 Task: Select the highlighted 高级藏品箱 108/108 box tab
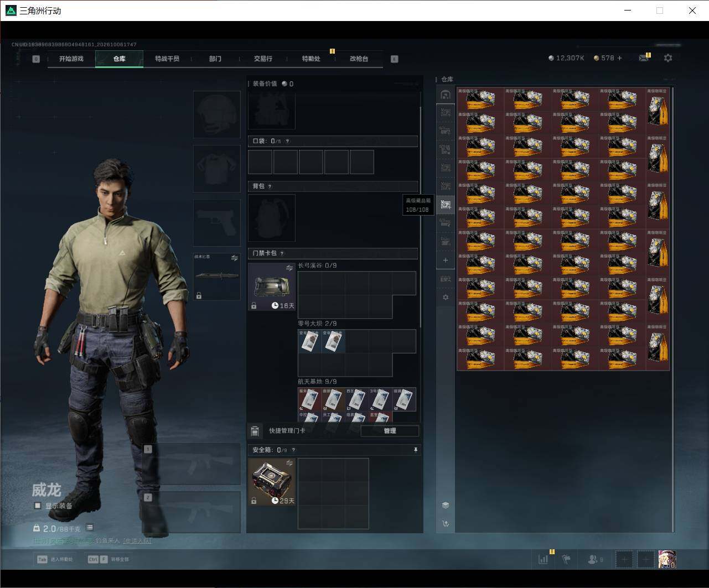[446, 205]
